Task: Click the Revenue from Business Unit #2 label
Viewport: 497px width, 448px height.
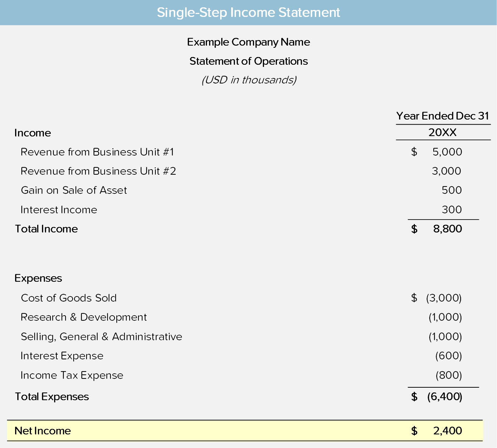Action: click(98, 171)
